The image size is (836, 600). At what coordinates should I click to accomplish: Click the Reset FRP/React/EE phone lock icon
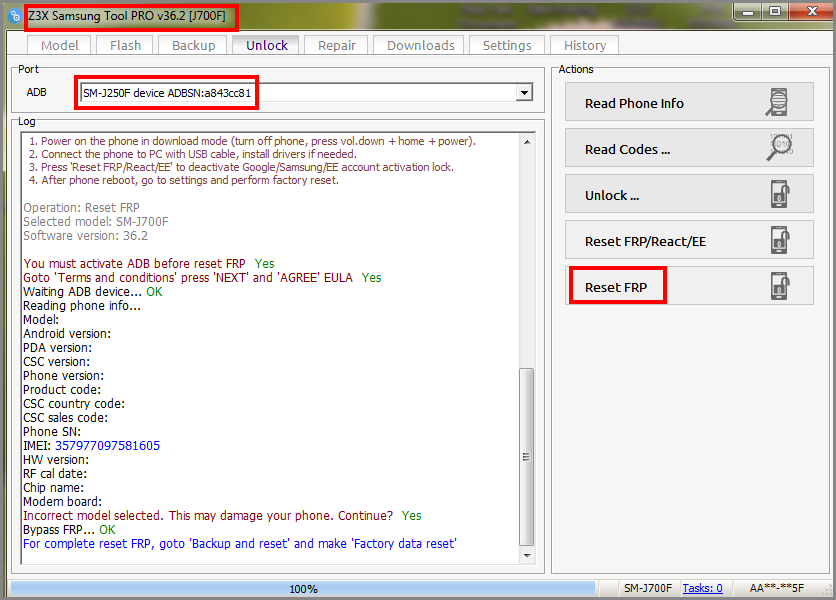(x=780, y=239)
